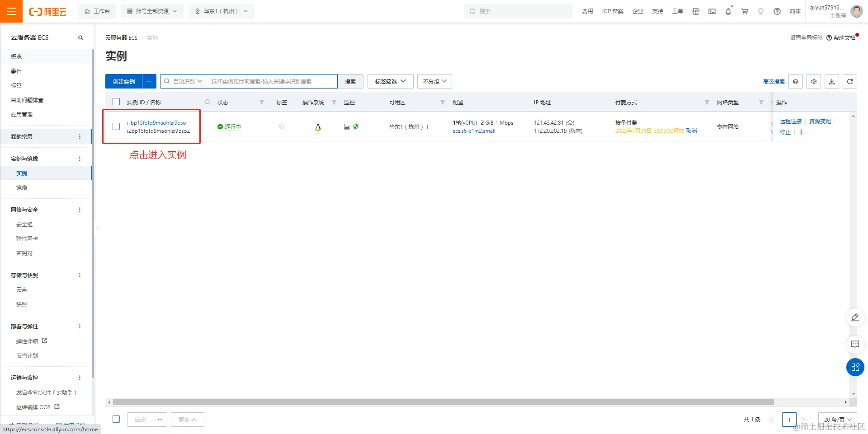Image resolution: width=868 pixels, height=434 pixels.
Task: Open the 工作台 top bar button
Action: pos(97,11)
